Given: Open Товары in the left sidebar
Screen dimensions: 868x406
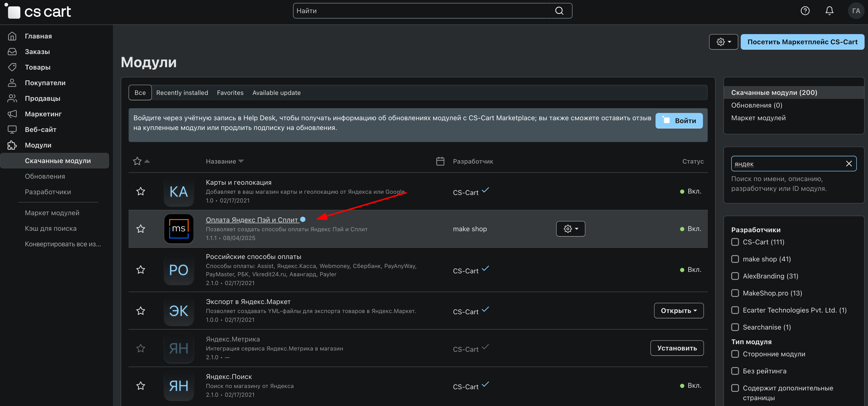Looking at the screenshot, I should point(38,67).
